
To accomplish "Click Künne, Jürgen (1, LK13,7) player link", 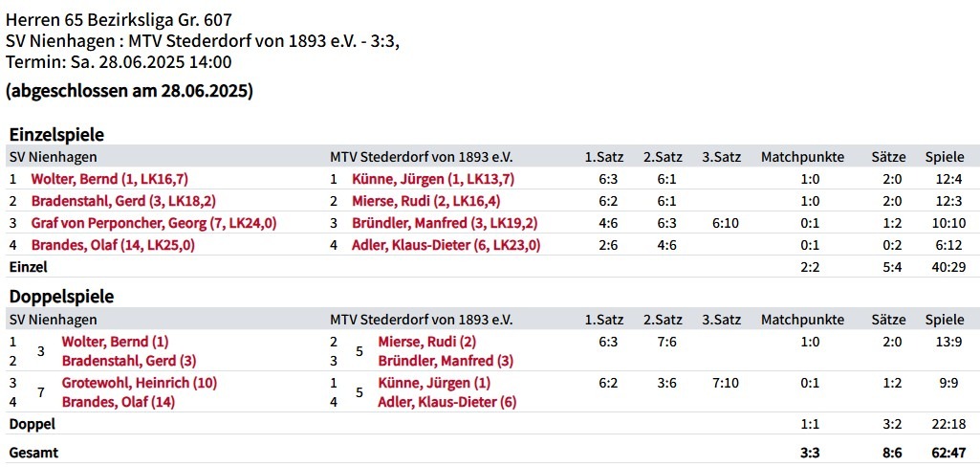I will (433, 179).
